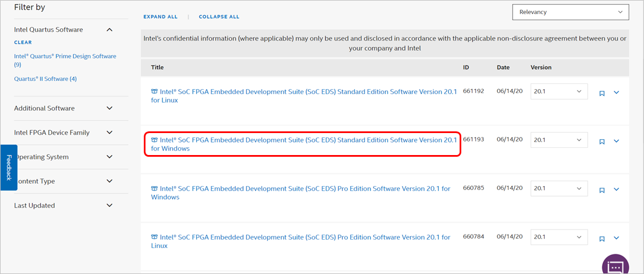Open the chat bubble icon
Viewport: 644px width, 274px height.
(615, 266)
